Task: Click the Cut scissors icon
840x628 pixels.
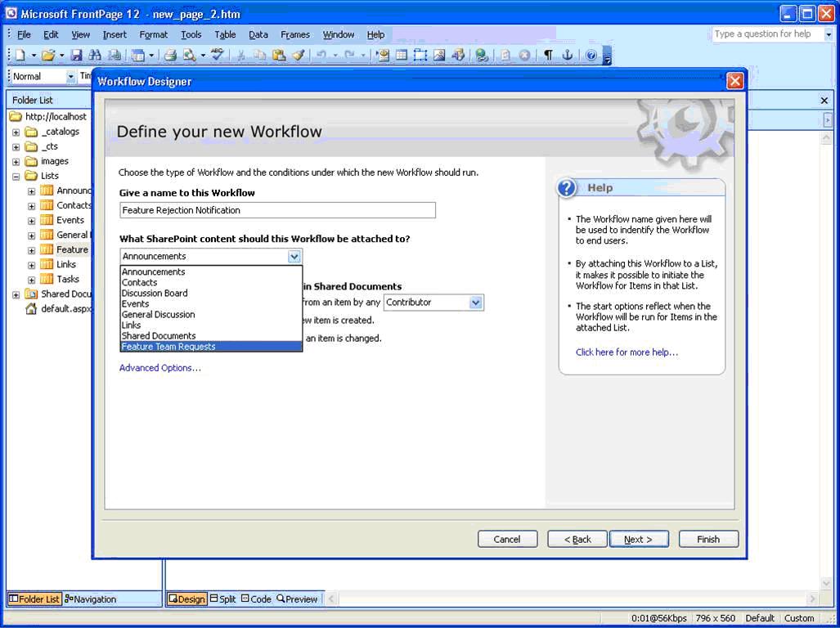Action: coord(241,55)
